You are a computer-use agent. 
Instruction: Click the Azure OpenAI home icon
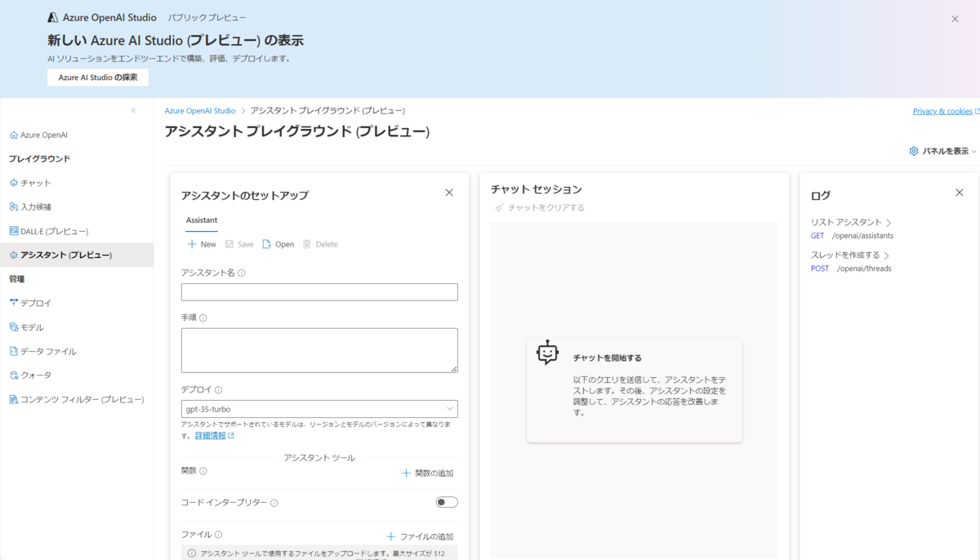tap(13, 135)
